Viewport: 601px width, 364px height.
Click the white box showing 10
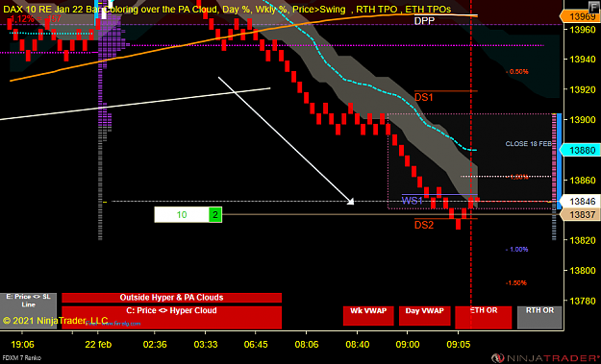(x=182, y=215)
